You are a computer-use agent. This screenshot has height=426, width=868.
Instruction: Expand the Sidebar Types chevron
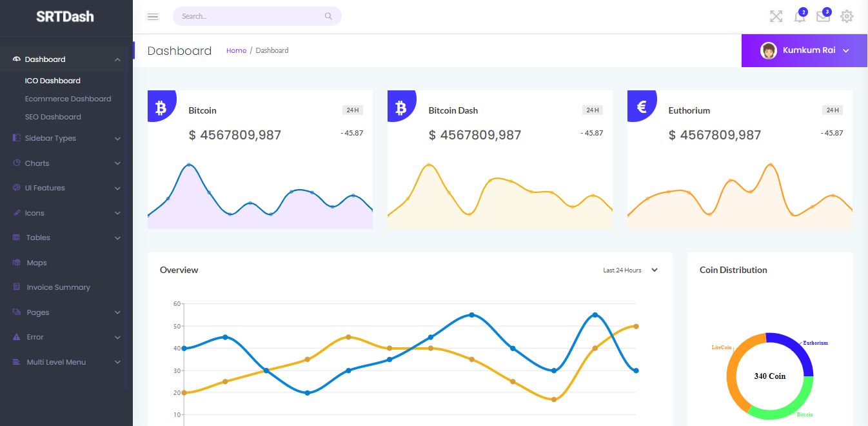[x=117, y=138]
